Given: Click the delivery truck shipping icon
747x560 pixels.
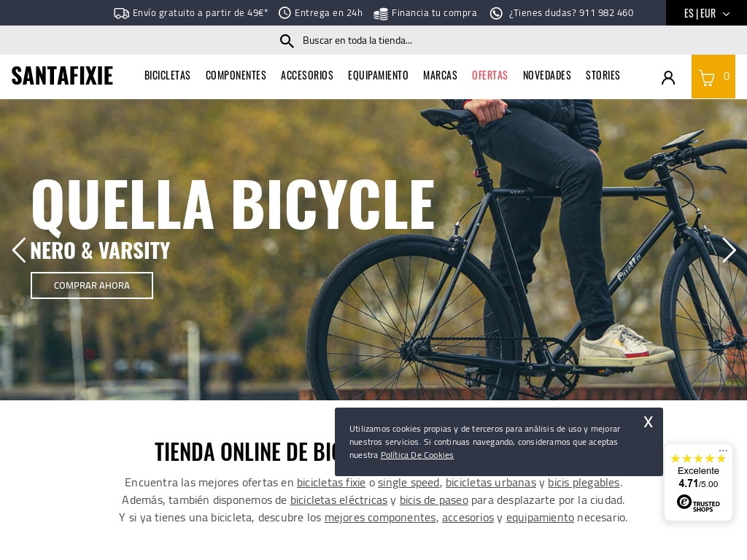Looking at the screenshot, I should 122,13.
